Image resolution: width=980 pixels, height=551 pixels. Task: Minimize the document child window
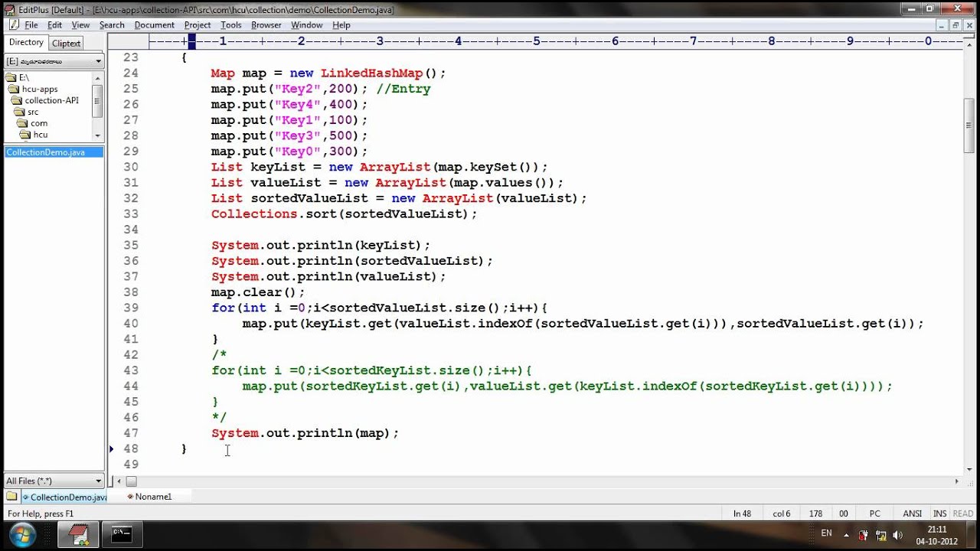[x=941, y=24]
